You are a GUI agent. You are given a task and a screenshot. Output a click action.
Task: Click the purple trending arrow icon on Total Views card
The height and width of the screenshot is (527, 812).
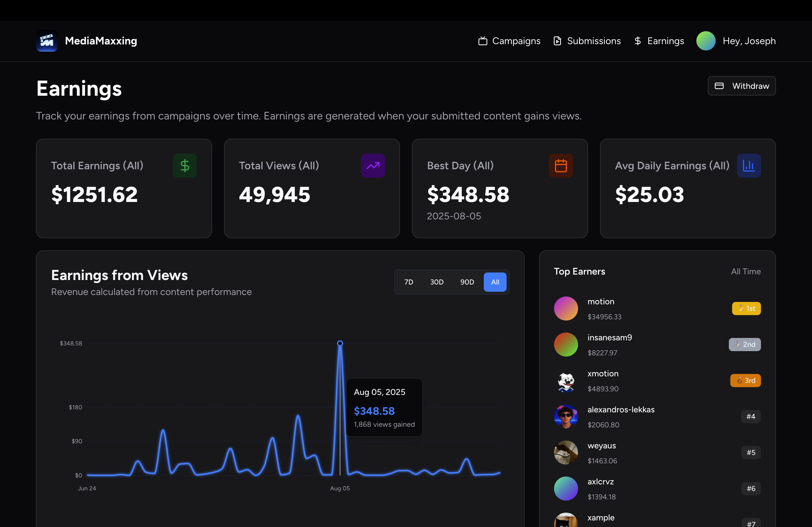pyautogui.click(x=373, y=166)
